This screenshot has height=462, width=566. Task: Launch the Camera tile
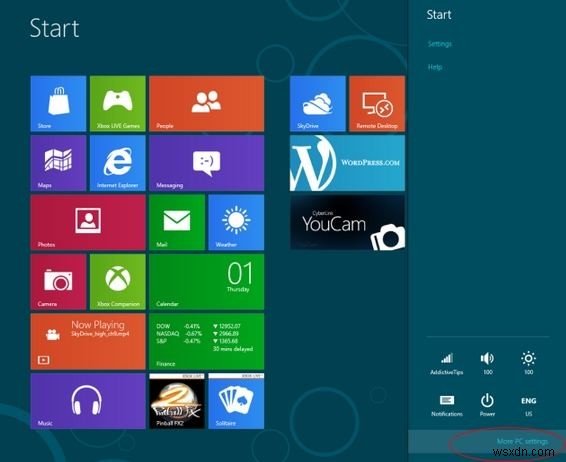[58, 282]
